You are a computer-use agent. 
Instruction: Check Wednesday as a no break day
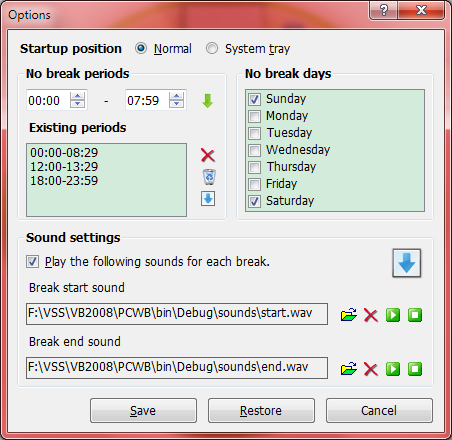click(255, 150)
